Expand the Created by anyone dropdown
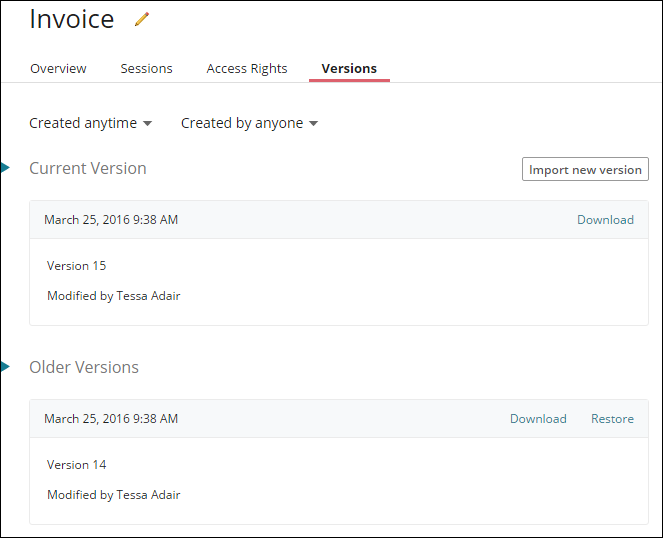 248,123
